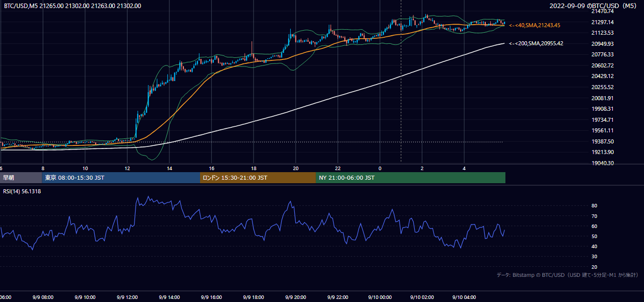Click bottom time label 9/9 22:00
Image resolution: width=644 pixels, height=302 pixels.
click(338, 297)
